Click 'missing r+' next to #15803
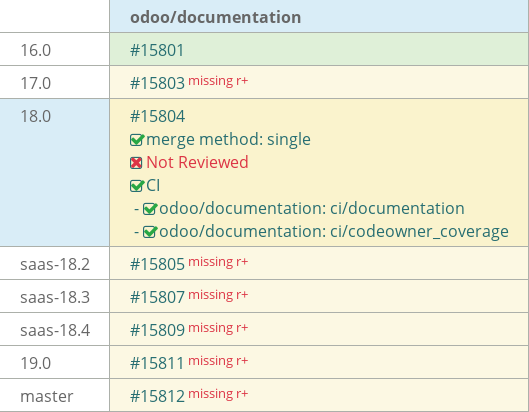This screenshot has height=412, width=529. [x=218, y=81]
